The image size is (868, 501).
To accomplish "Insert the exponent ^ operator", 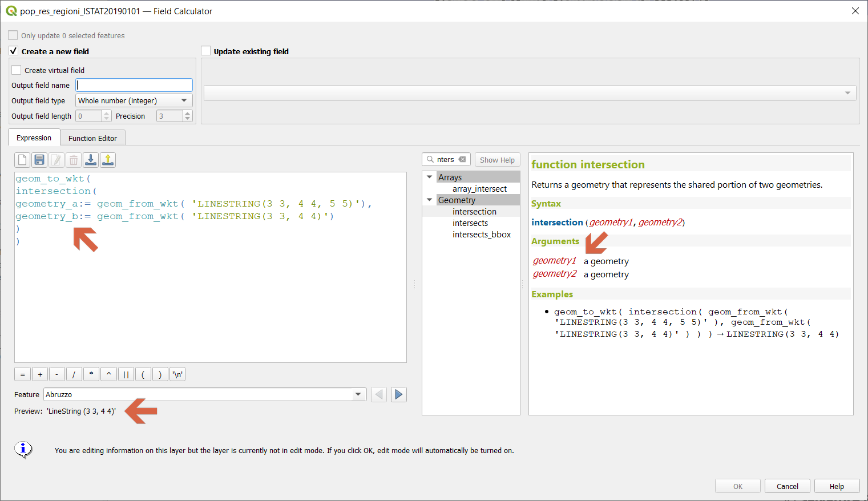I will click(x=108, y=374).
